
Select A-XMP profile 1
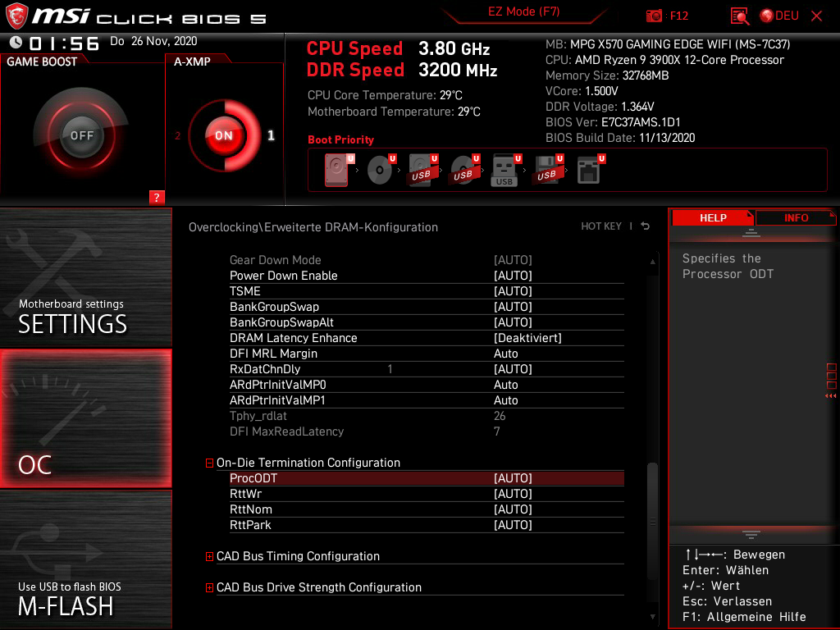(x=271, y=135)
